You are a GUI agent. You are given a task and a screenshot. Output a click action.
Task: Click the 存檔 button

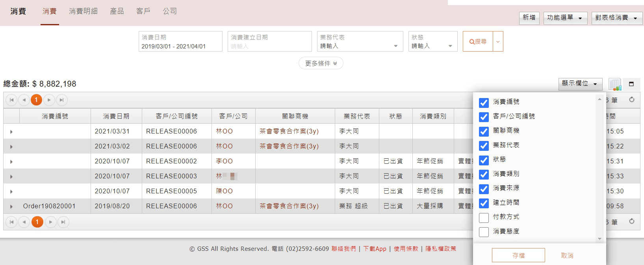(518, 255)
